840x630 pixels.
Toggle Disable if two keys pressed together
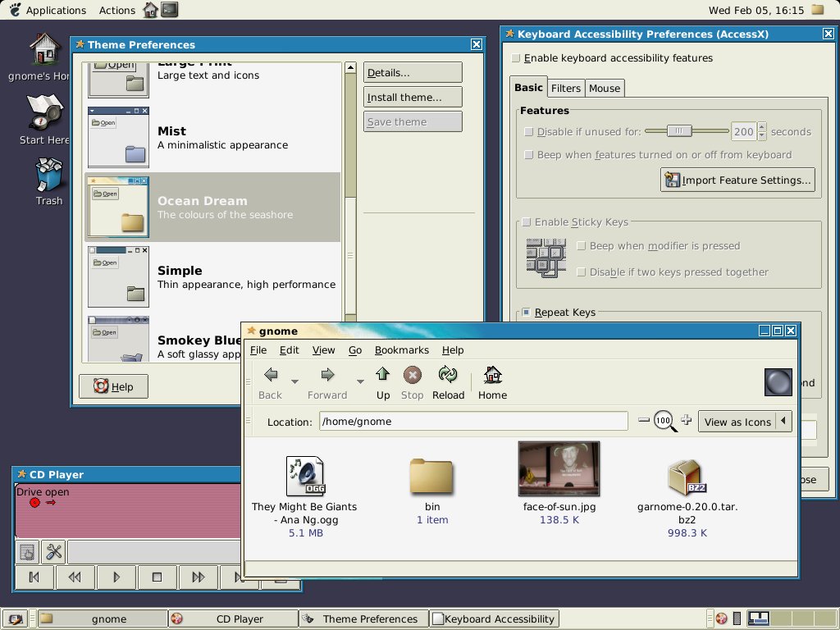click(582, 272)
